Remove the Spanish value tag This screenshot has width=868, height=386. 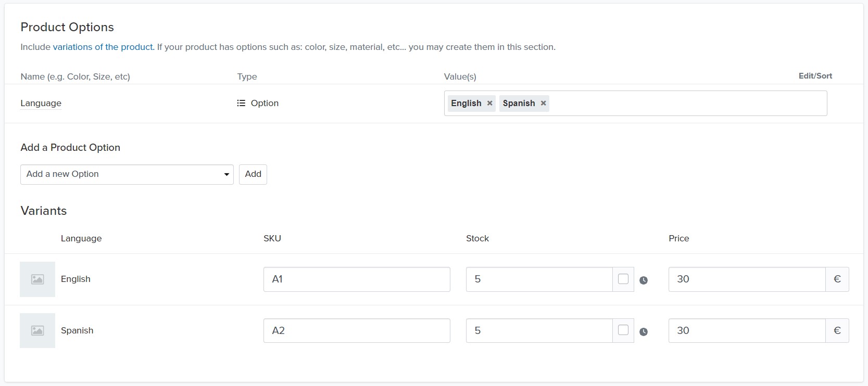coord(543,103)
